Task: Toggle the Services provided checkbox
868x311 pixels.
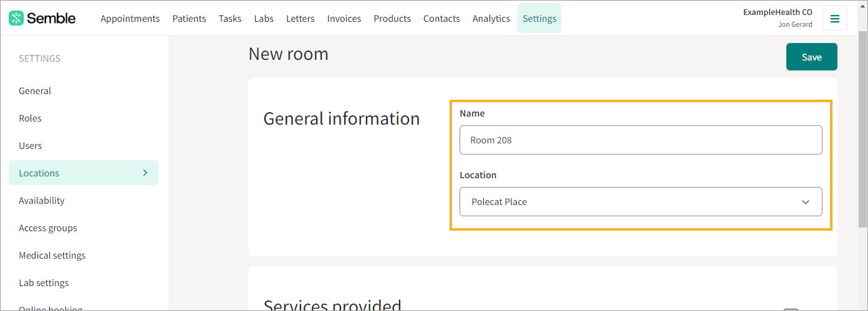Action: (791, 310)
